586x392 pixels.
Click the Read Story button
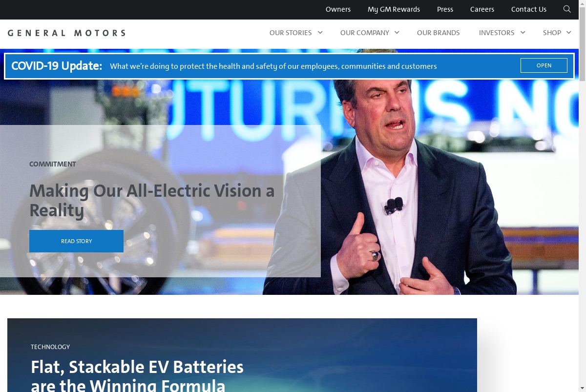(76, 241)
